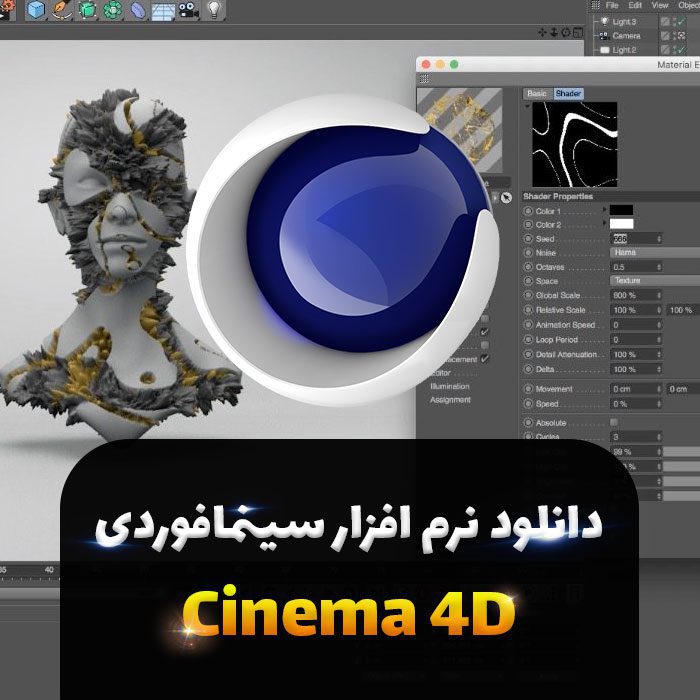The image size is (700, 700).
Task: Click the blue Deformer capsule icon
Action: coord(138,10)
